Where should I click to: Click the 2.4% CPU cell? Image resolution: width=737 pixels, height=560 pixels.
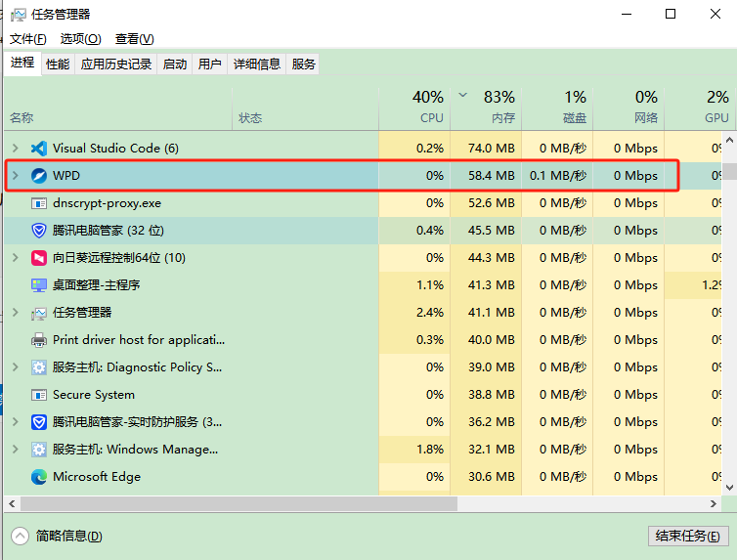pos(414,313)
